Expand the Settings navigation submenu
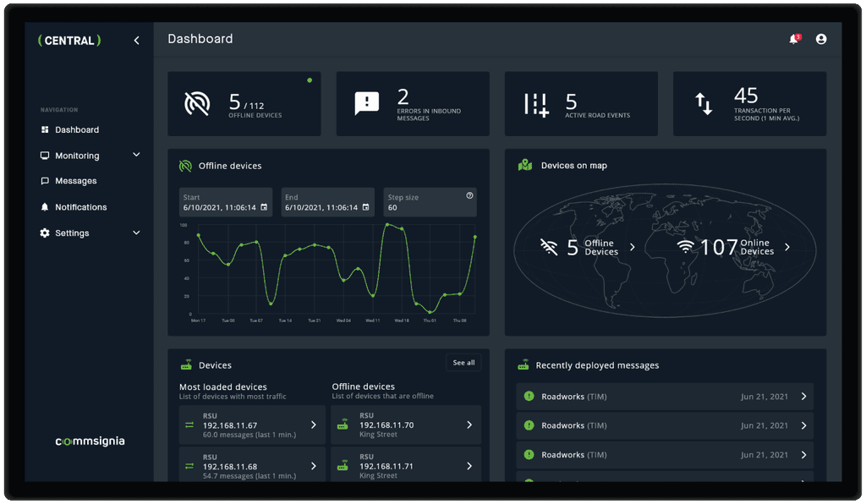This screenshot has width=866, height=504. tap(136, 233)
